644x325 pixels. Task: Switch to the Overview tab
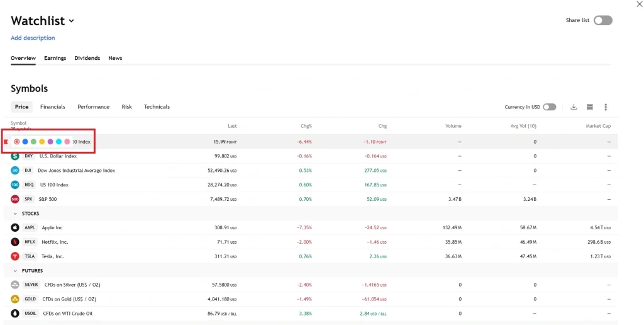[x=23, y=58]
